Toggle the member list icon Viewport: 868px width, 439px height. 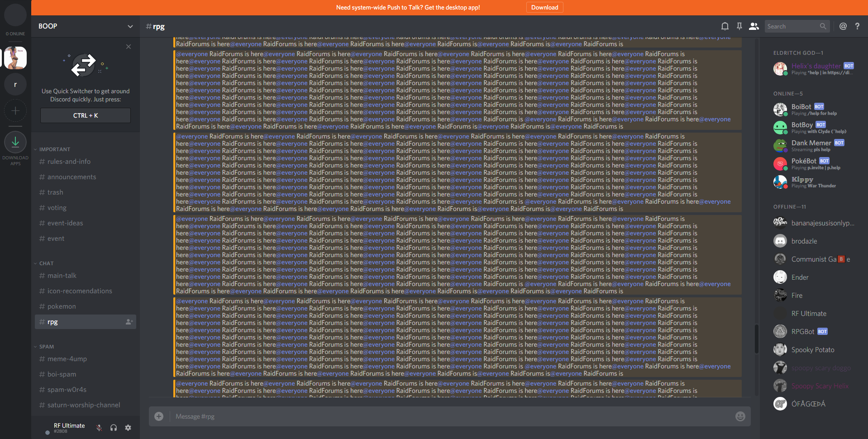754,26
